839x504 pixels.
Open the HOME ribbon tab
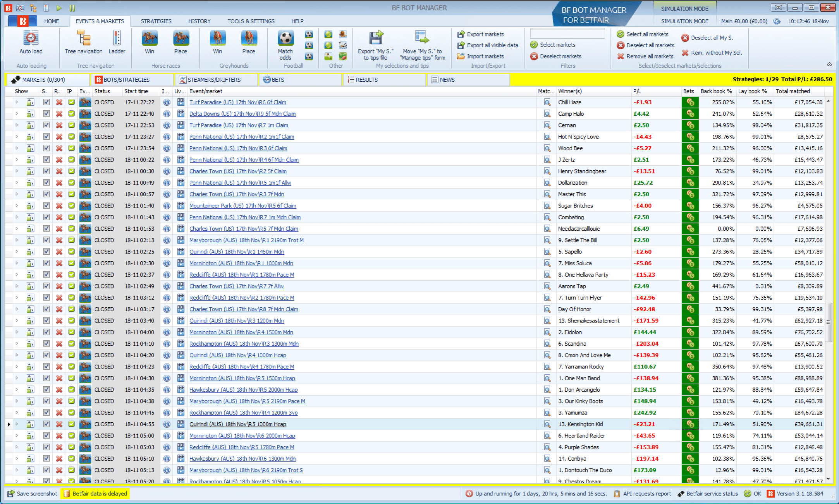pyautogui.click(x=52, y=21)
